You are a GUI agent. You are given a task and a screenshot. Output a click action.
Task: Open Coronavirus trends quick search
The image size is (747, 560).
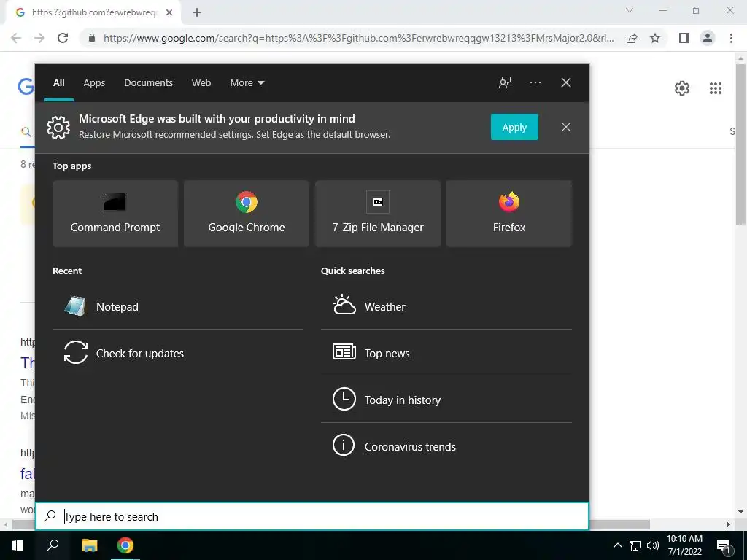(x=446, y=446)
